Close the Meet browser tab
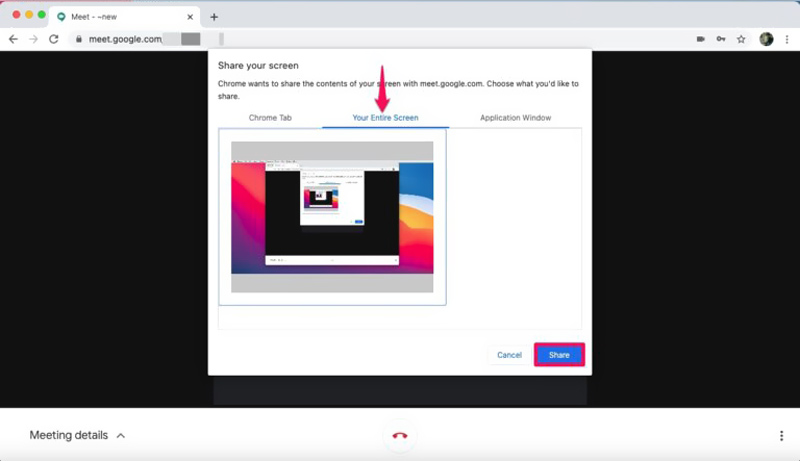 (x=190, y=17)
